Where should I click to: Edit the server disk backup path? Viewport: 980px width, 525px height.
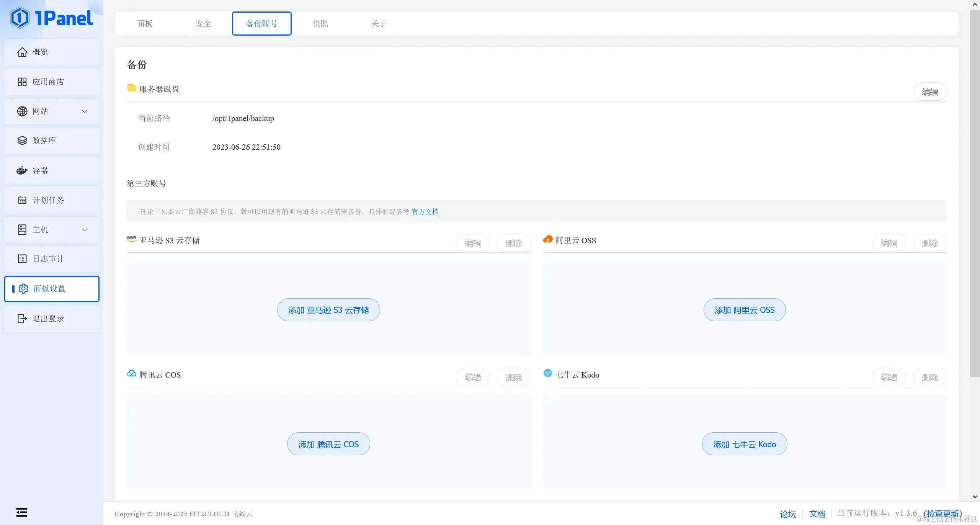tap(929, 92)
